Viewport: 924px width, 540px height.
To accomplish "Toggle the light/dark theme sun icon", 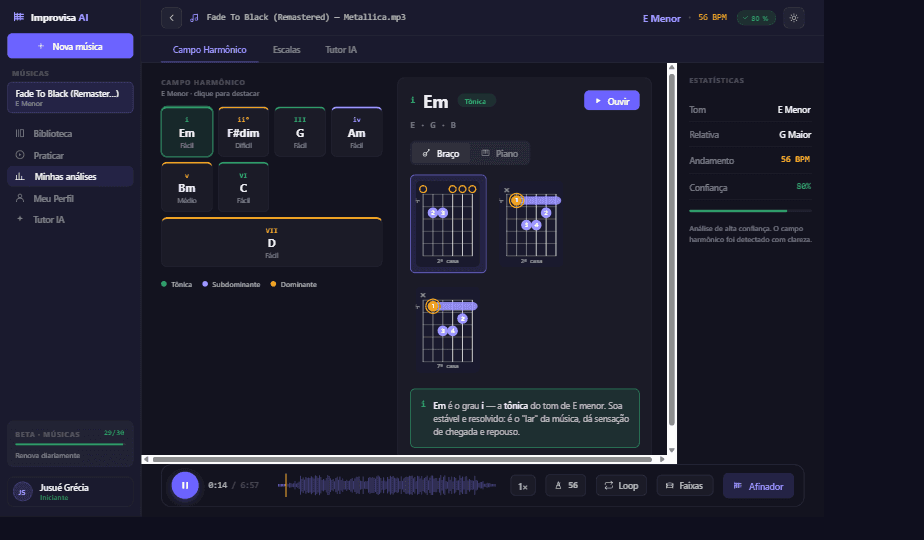I will point(794,18).
